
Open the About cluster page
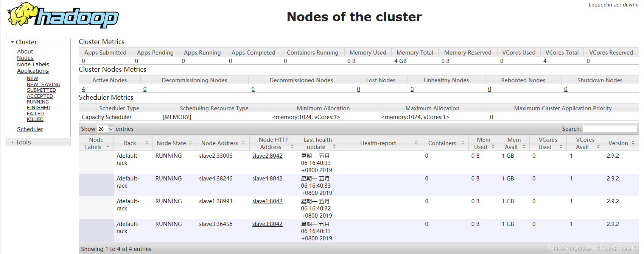pyautogui.click(x=25, y=52)
